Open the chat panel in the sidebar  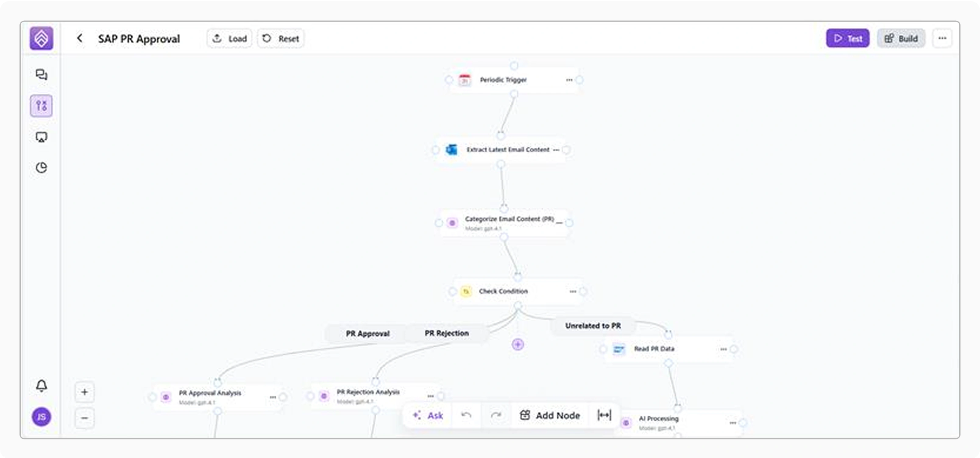pyautogui.click(x=41, y=75)
